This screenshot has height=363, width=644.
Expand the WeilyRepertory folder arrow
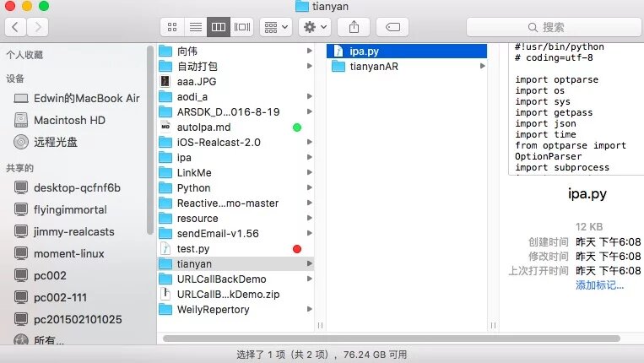tap(309, 309)
